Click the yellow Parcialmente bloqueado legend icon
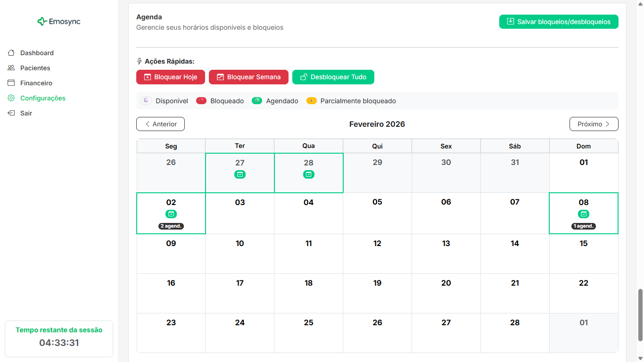Screen dimensions: 644x362 (312, 101)
